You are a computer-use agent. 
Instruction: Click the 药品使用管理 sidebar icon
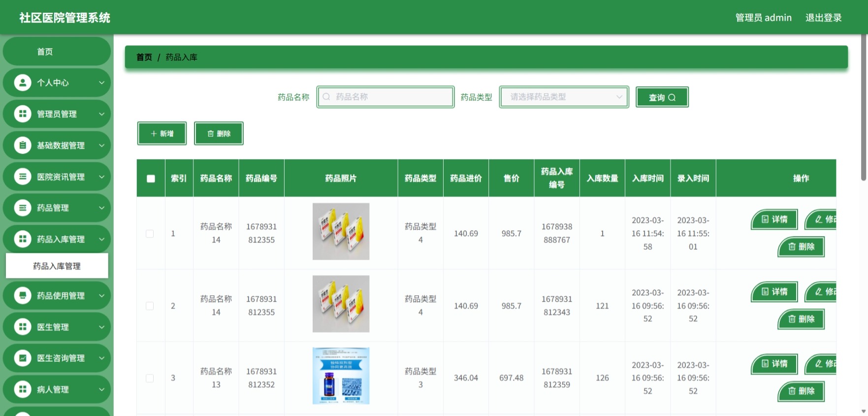(x=23, y=295)
